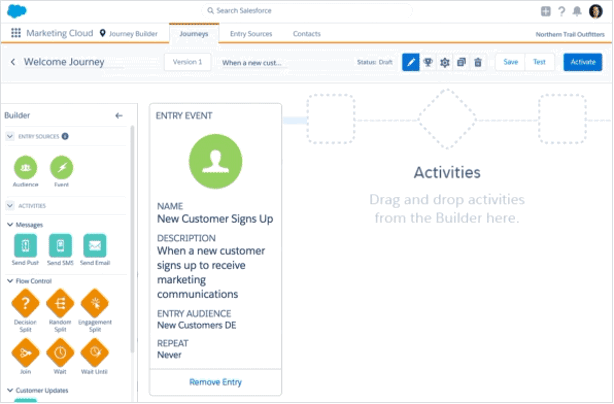This screenshot has width=614, height=404.
Task: Click the Entry Sources info badge
Action: click(65, 136)
